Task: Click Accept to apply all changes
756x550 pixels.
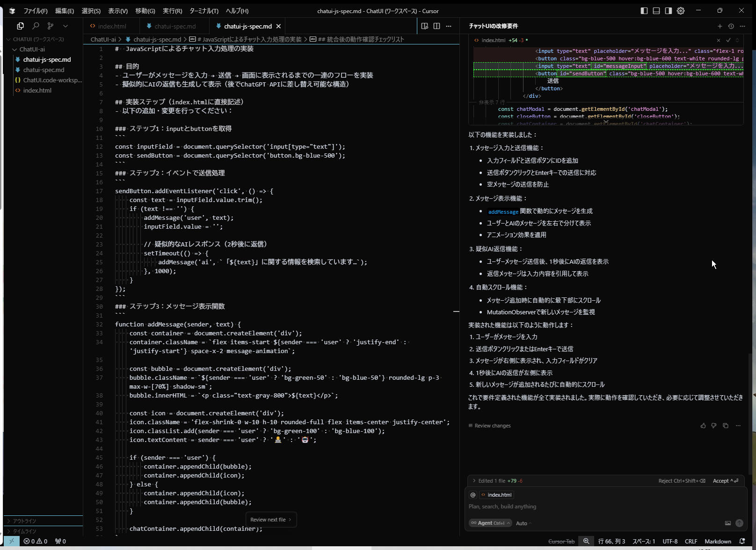Action: tap(725, 481)
